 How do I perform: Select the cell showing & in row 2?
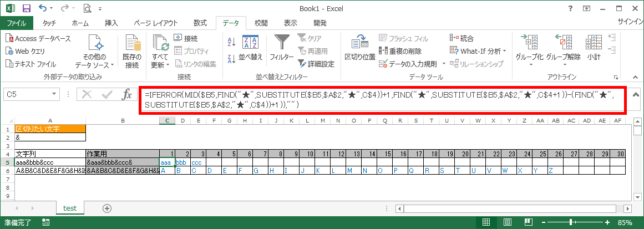50,137
